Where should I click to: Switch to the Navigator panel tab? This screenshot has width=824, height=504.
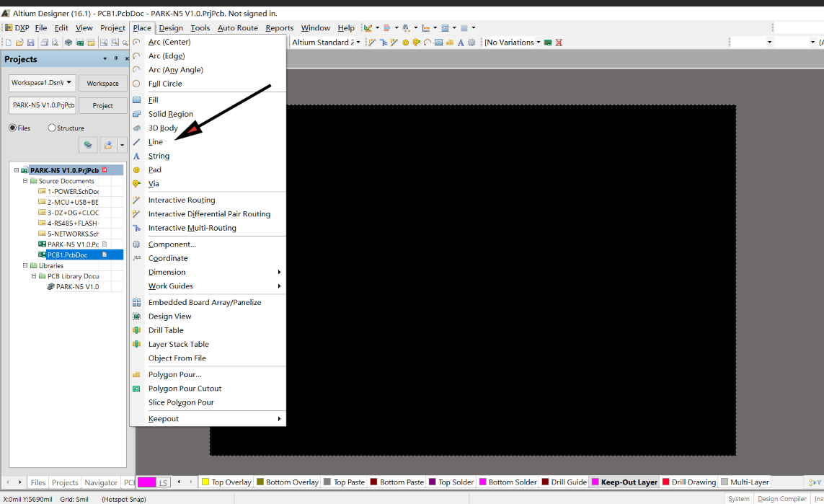point(101,482)
